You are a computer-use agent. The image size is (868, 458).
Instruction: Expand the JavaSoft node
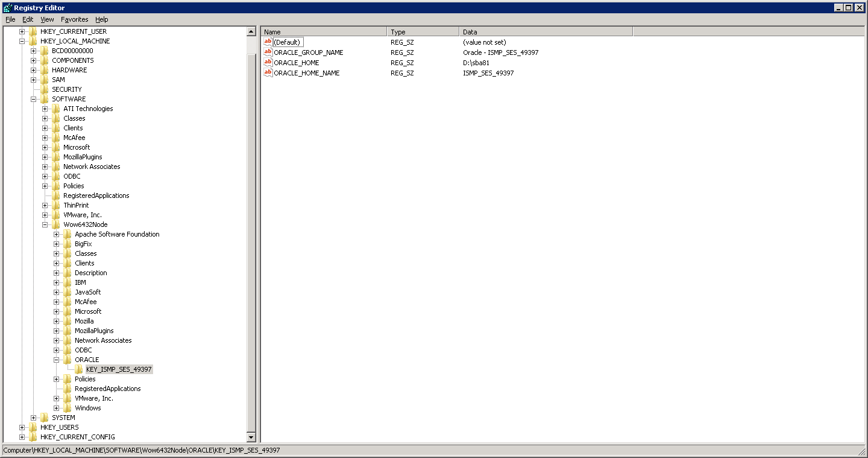tap(57, 292)
